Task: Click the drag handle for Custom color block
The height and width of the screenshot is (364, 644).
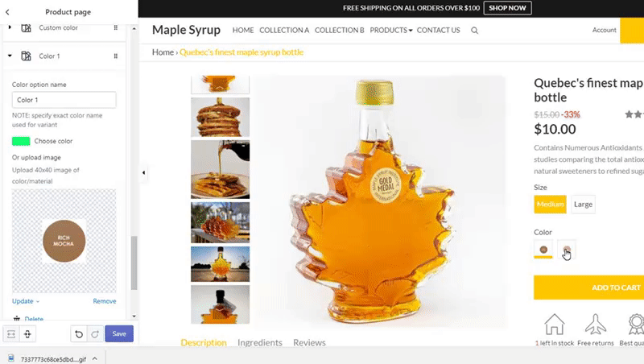Action: [116, 27]
